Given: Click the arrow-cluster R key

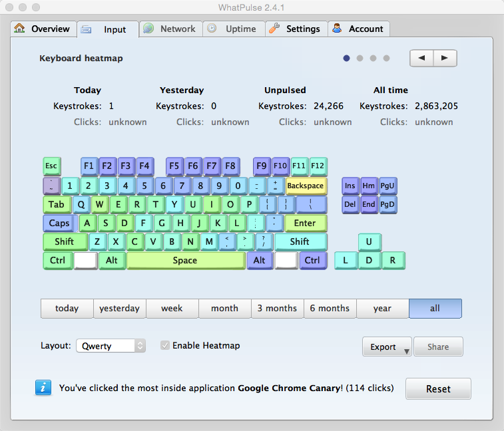Looking at the screenshot, I should point(393,261).
